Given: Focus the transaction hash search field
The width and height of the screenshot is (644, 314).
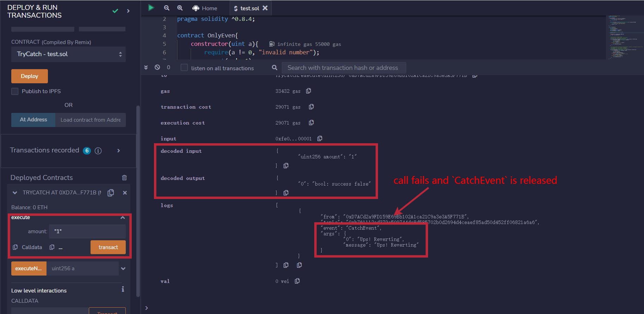Looking at the screenshot, I should tap(343, 68).
